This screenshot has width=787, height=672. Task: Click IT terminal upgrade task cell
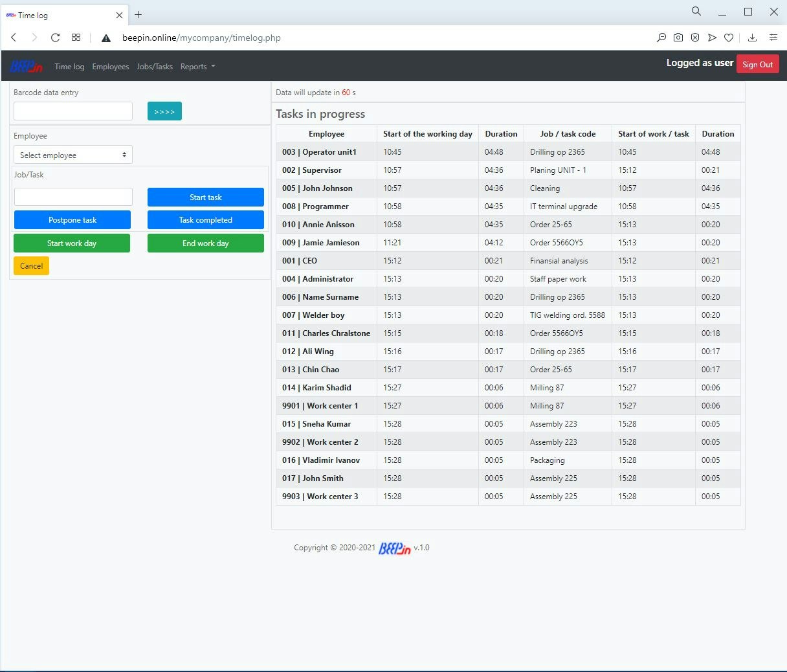(568, 207)
